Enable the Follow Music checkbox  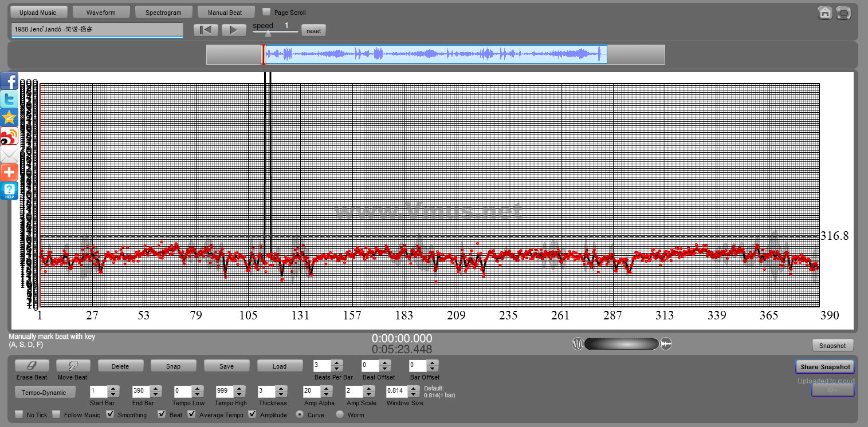(x=56, y=414)
